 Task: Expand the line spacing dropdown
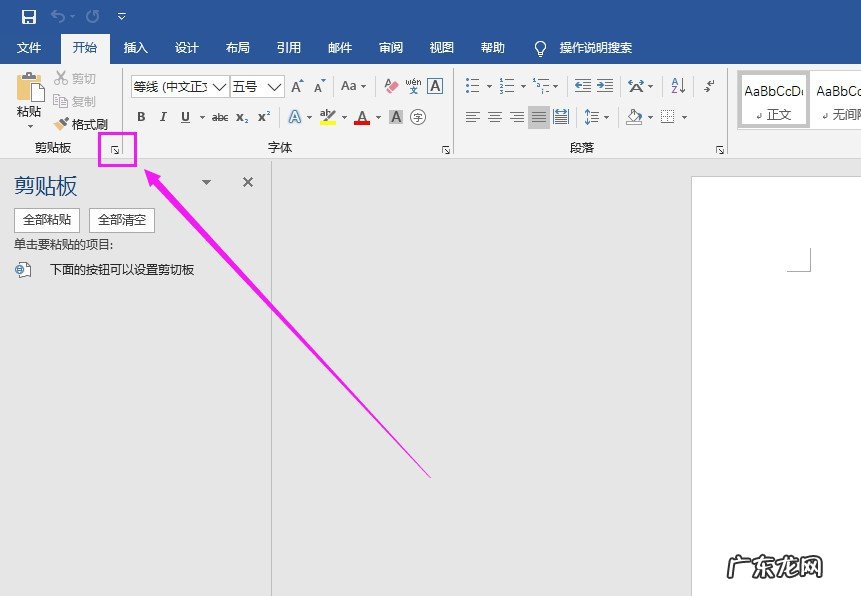coord(606,117)
